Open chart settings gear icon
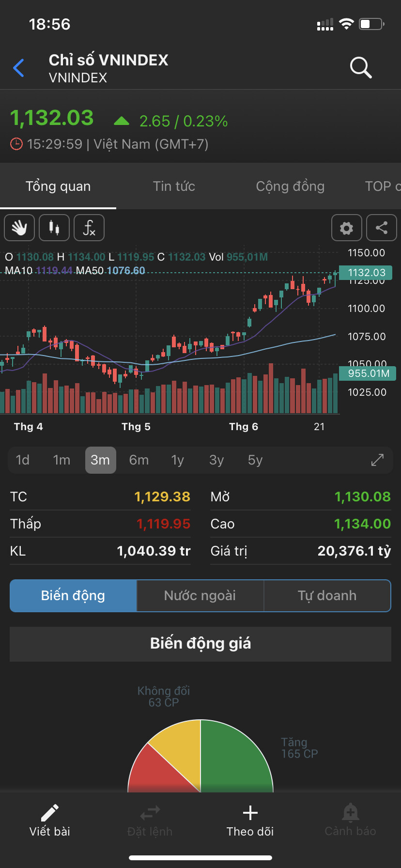401x868 pixels. (346, 228)
